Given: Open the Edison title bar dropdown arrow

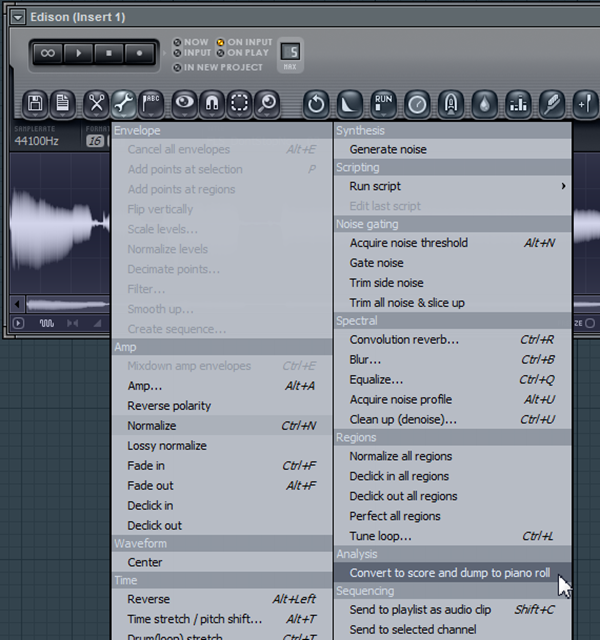Looking at the screenshot, I should 17,17.
